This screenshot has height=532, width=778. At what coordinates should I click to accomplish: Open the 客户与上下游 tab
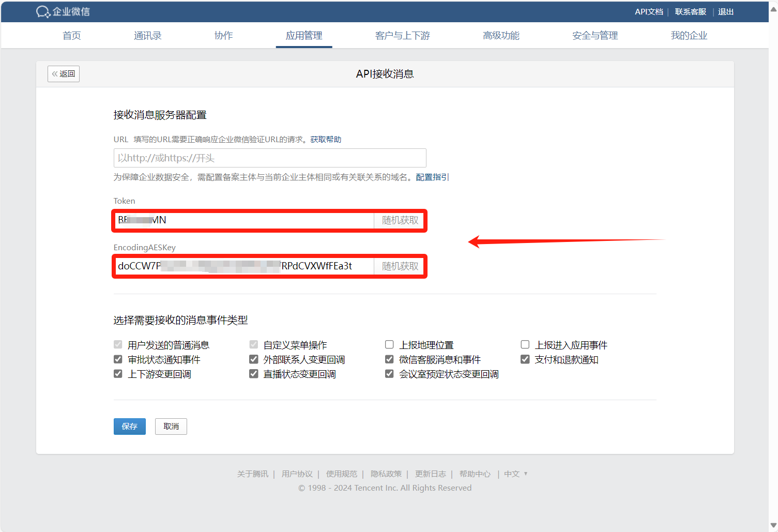pos(402,36)
